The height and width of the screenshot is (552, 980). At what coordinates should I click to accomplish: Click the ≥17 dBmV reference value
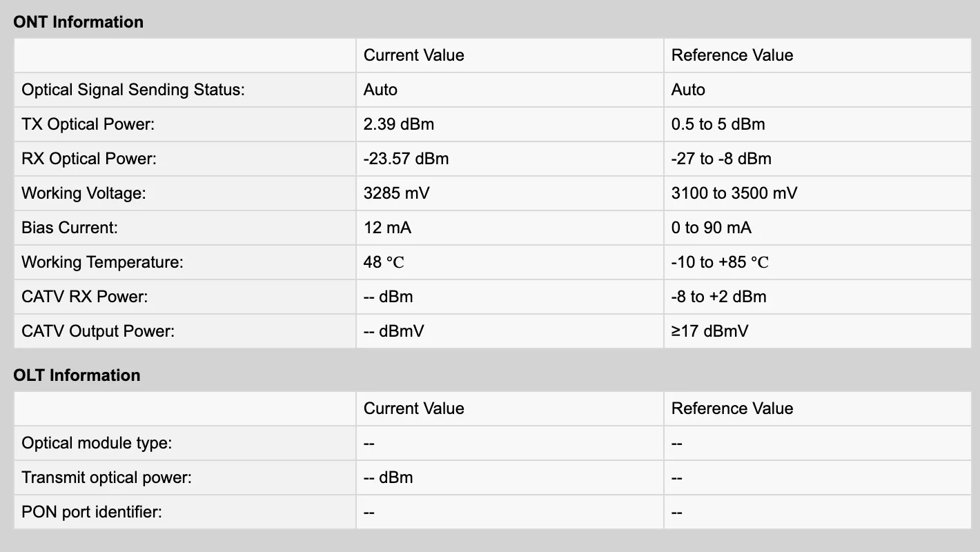pos(709,331)
